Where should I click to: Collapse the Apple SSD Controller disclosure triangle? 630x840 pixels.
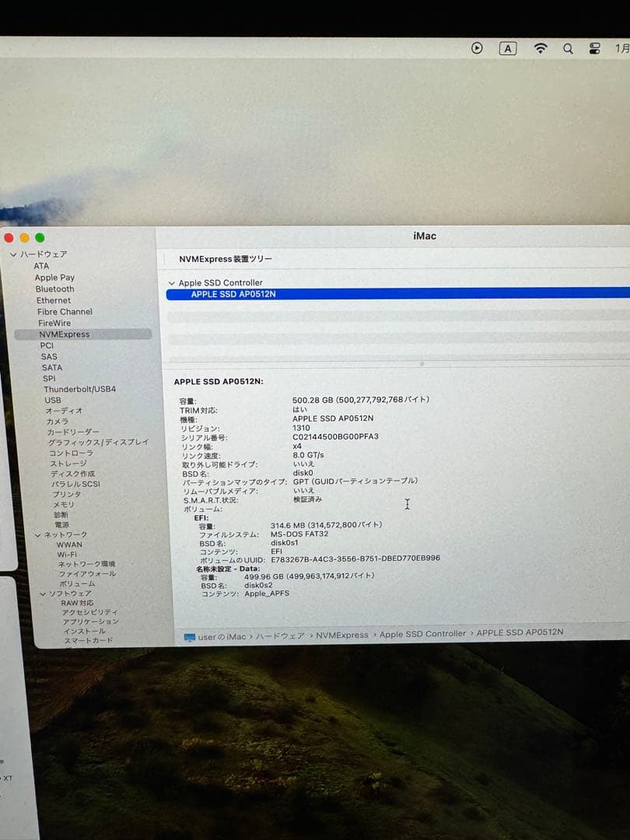coord(172,282)
